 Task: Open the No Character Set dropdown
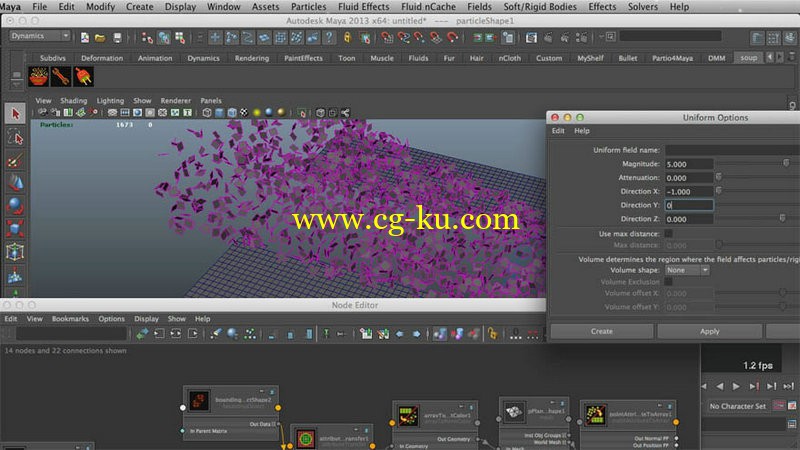point(737,406)
